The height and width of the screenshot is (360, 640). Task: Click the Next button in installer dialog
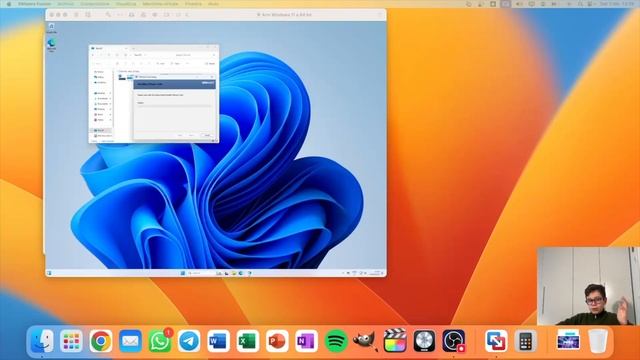point(191,135)
